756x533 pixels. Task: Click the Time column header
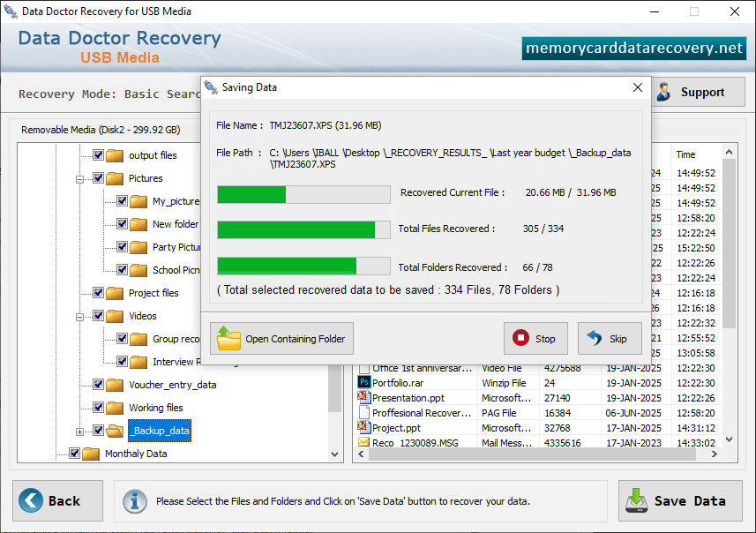click(x=696, y=154)
